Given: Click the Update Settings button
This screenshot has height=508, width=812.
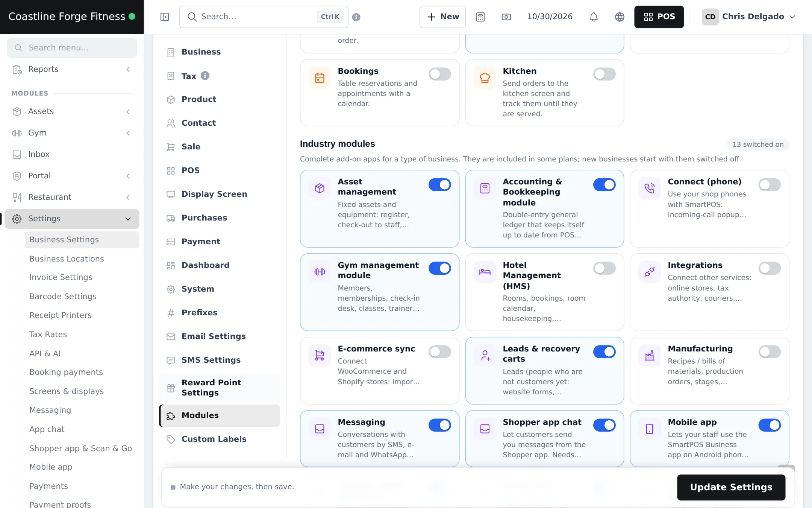Looking at the screenshot, I should pyautogui.click(x=731, y=487).
